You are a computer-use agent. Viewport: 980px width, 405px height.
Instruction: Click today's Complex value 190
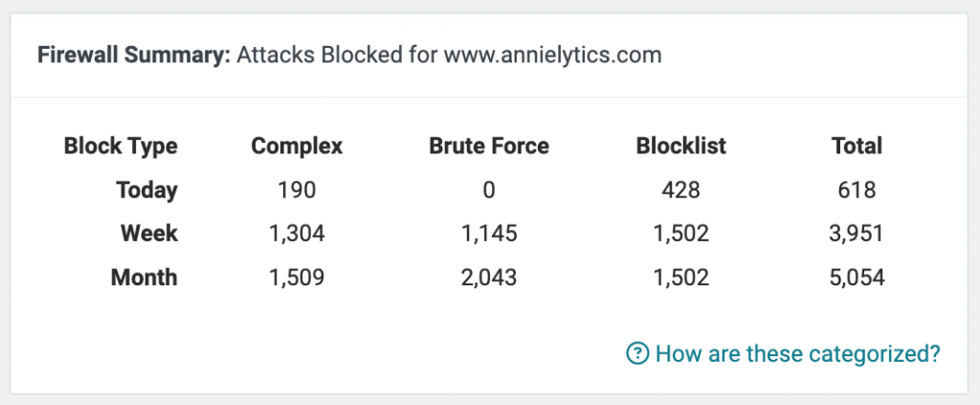click(x=297, y=191)
